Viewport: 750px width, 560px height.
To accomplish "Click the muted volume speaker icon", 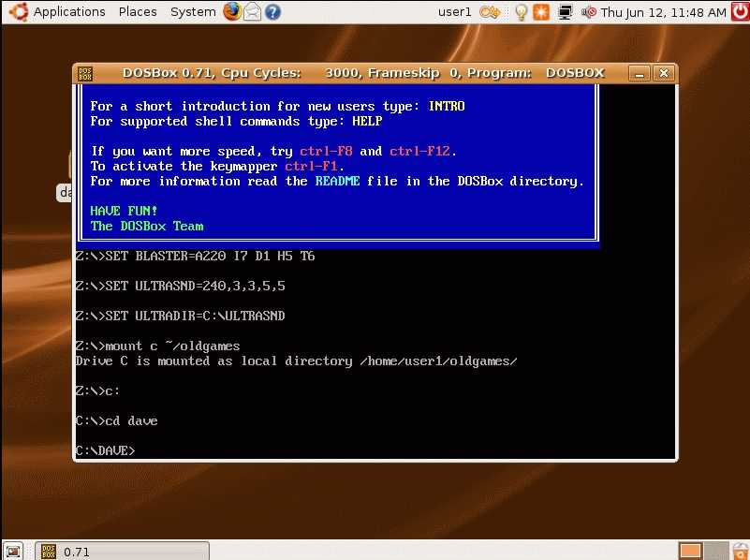I will point(589,12).
